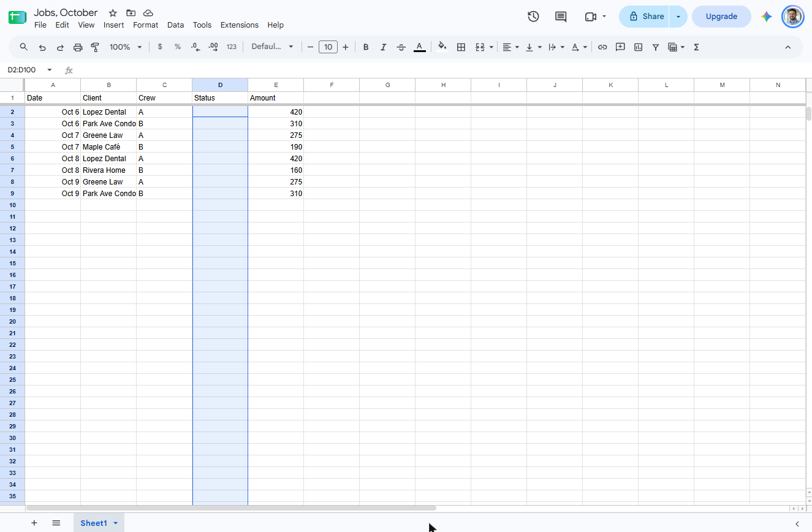
Task: Open the Extensions menu
Action: pos(240,25)
